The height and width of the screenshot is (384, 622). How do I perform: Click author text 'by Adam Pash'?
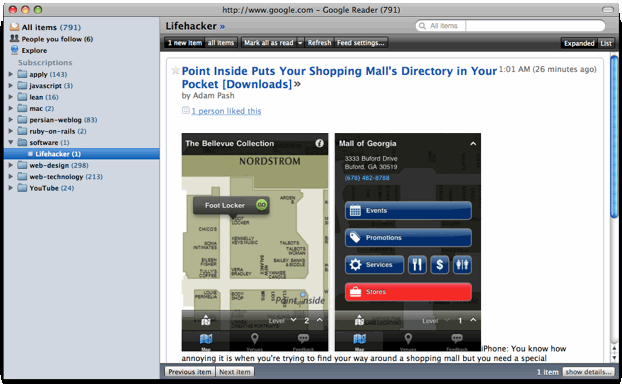tap(208, 96)
